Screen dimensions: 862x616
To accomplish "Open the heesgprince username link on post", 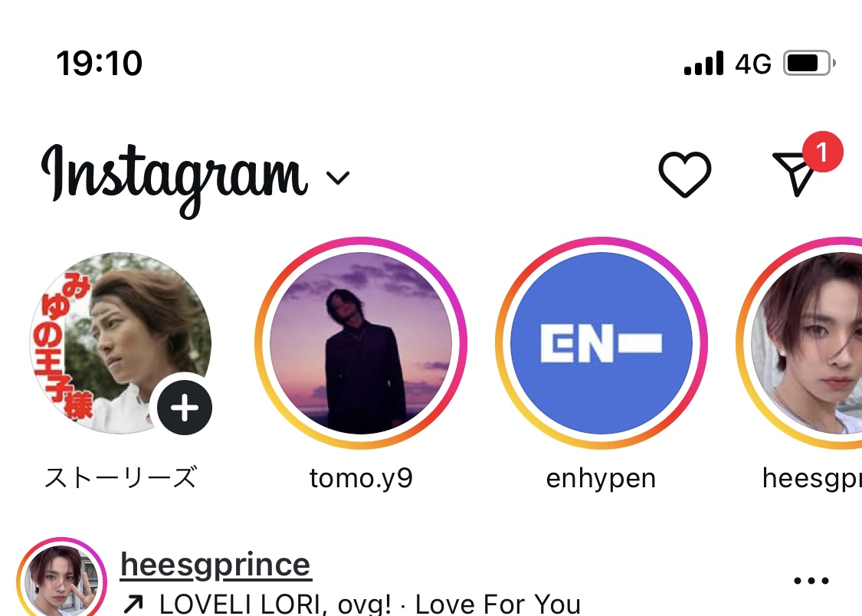I will (215, 565).
